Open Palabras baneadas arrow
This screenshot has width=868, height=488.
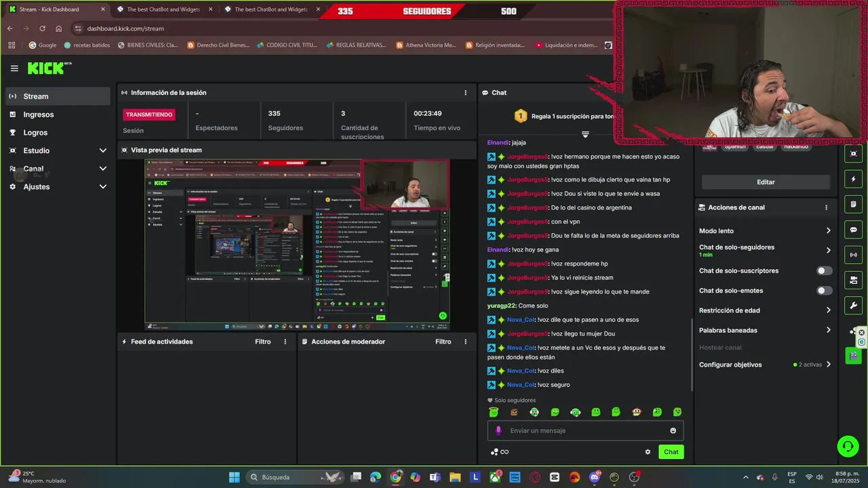pyautogui.click(x=828, y=330)
